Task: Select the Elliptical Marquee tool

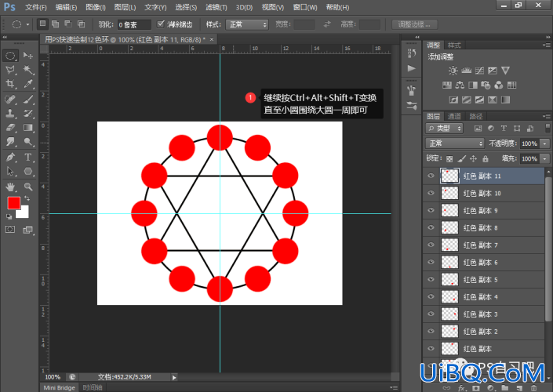Action: pyautogui.click(x=10, y=56)
